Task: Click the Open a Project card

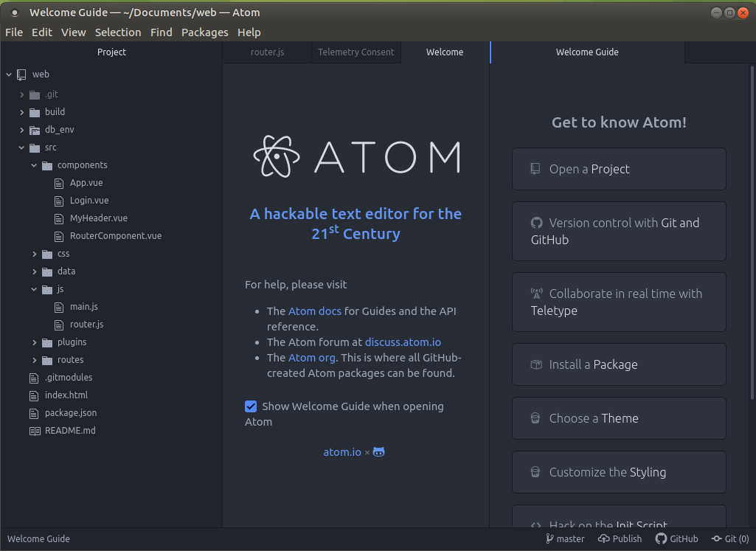Action: coord(619,169)
